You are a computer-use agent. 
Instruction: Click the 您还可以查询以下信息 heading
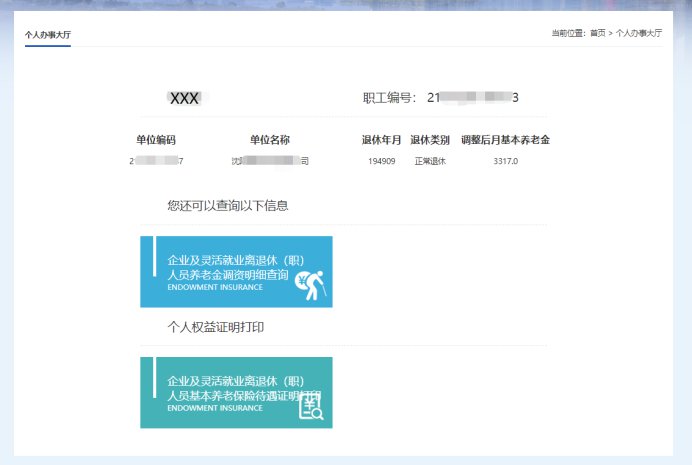point(228,206)
